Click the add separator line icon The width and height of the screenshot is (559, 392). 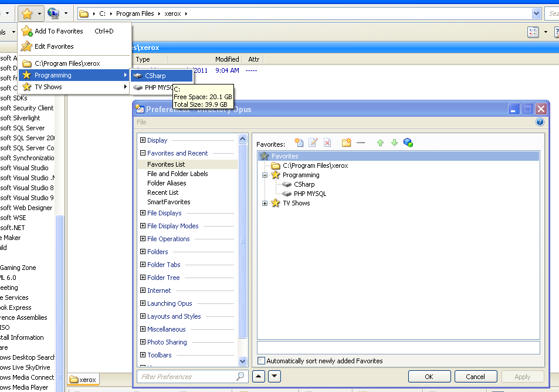[361, 143]
